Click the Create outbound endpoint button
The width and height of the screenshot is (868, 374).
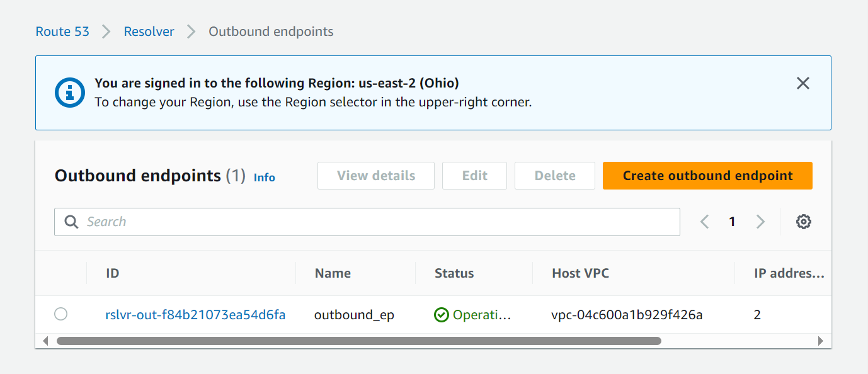[707, 176]
